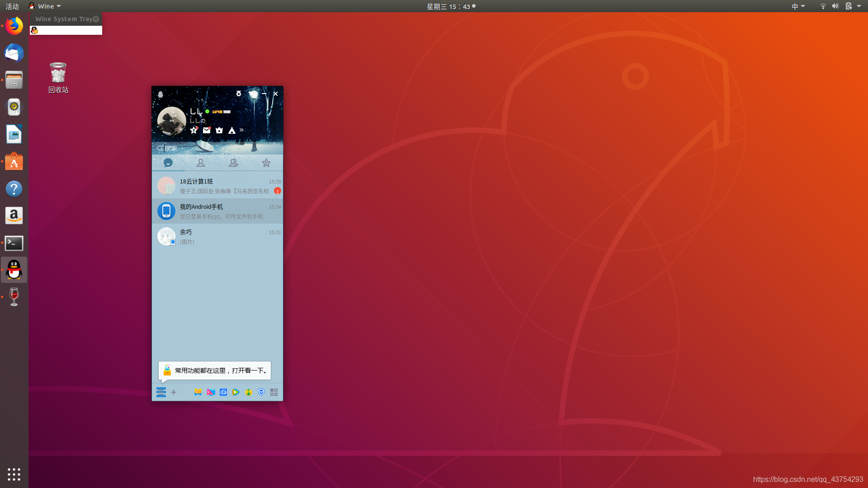The width and height of the screenshot is (868, 488).
Task: Click the medal icon in title bar
Action: click(239, 94)
